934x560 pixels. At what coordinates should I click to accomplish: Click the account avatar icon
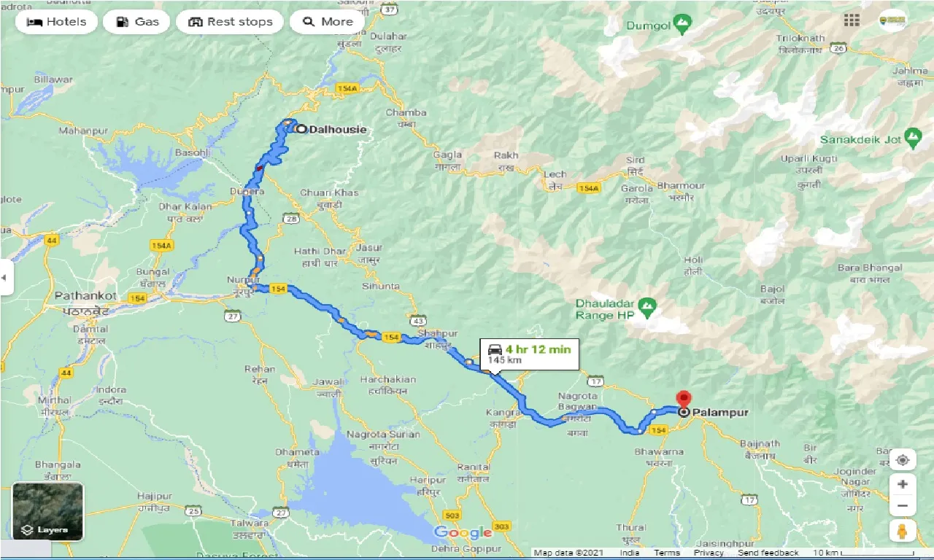892,20
